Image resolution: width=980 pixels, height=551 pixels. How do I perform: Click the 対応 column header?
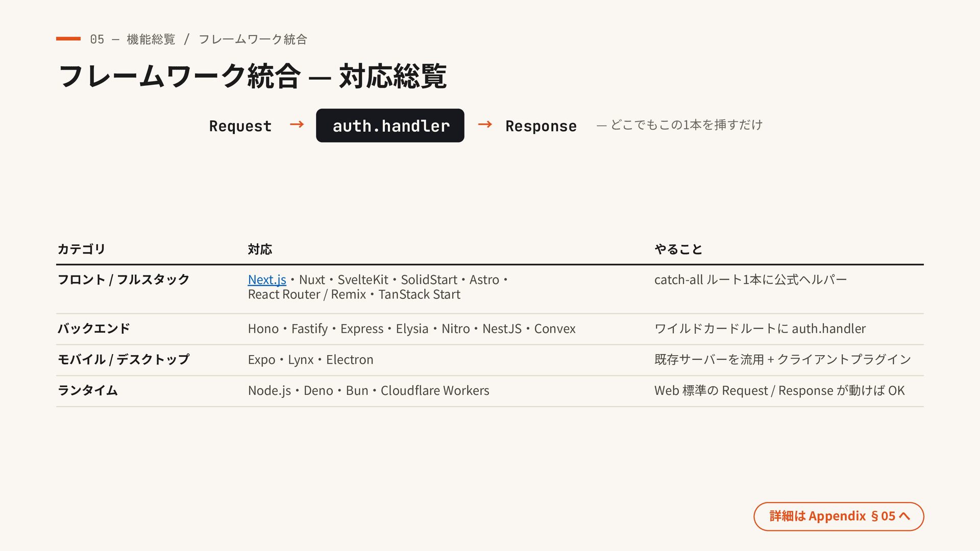tap(260, 249)
